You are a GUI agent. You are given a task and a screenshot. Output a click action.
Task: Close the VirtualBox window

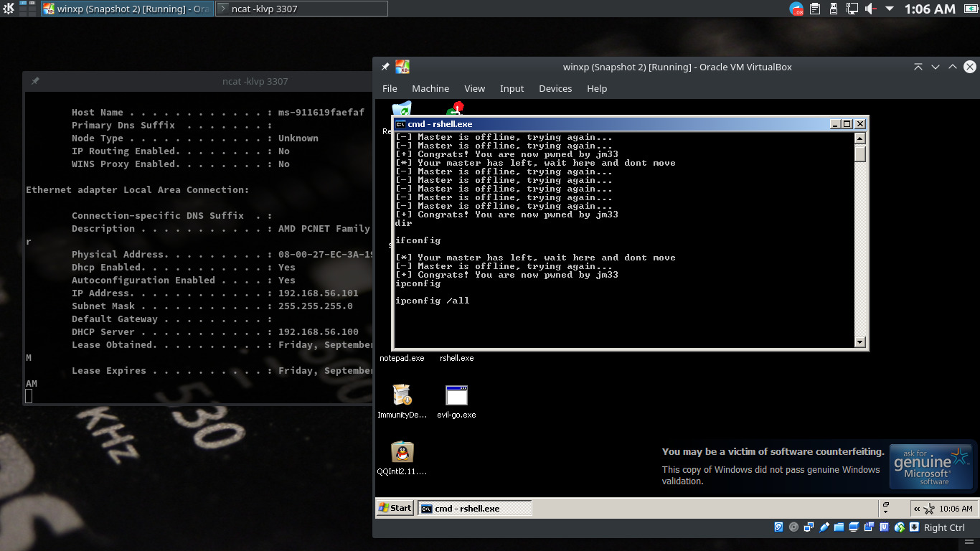click(970, 67)
